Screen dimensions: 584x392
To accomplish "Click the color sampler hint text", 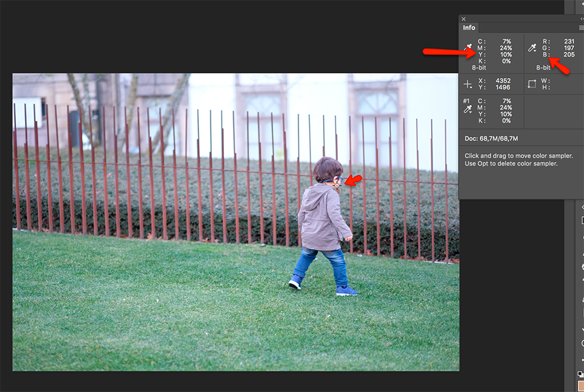I will (511, 160).
